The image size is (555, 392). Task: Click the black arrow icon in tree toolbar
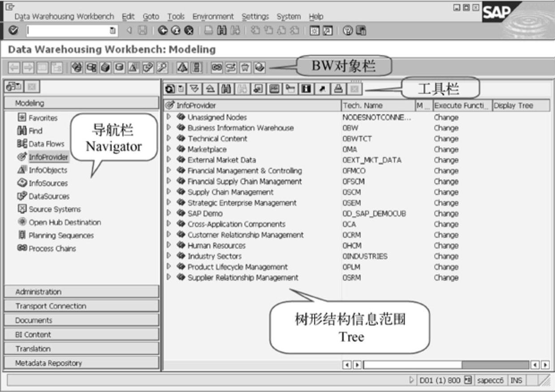point(323,89)
